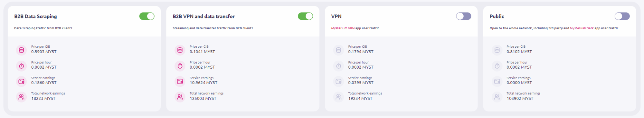Click B2B VPN price per GiB database icon
644x118 pixels.
click(x=180, y=50)
